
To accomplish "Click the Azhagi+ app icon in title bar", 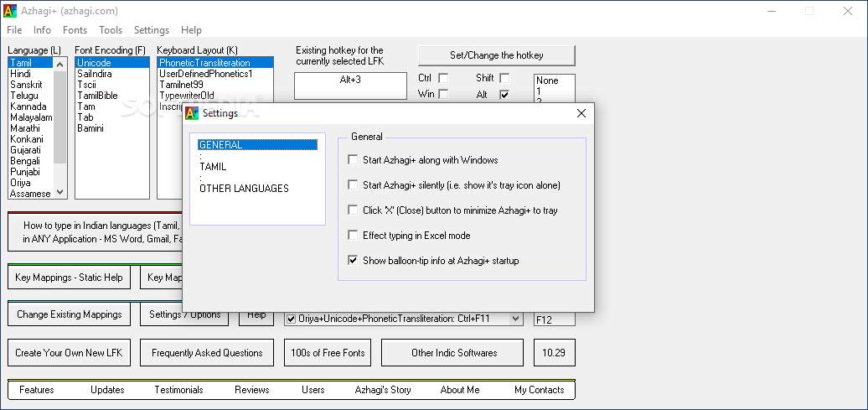I will click(x=10, y=11).
